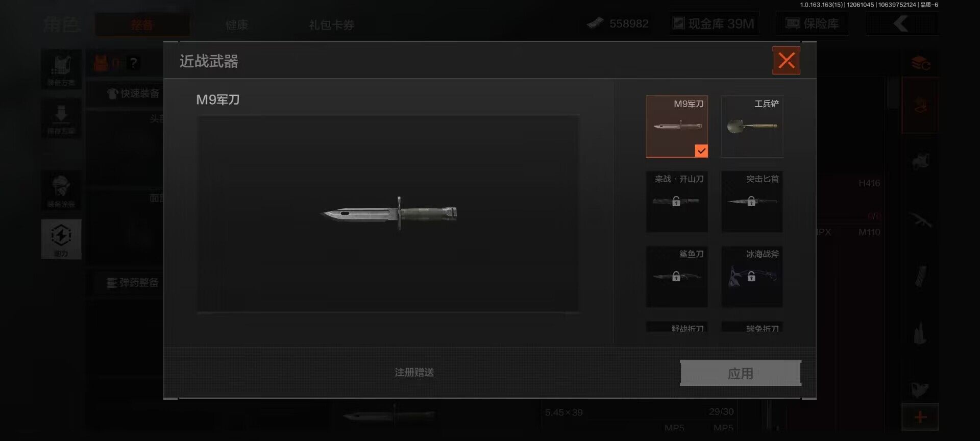The image size is (980, 441).
Task: Click the locked 来战·开山刀 machete
Action: coord(677,202)
